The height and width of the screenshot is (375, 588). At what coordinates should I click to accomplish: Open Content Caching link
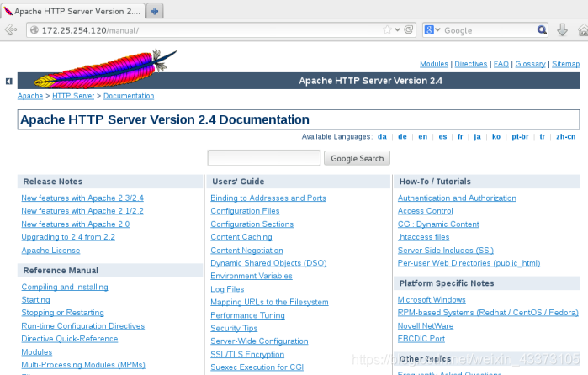point(241,237)
